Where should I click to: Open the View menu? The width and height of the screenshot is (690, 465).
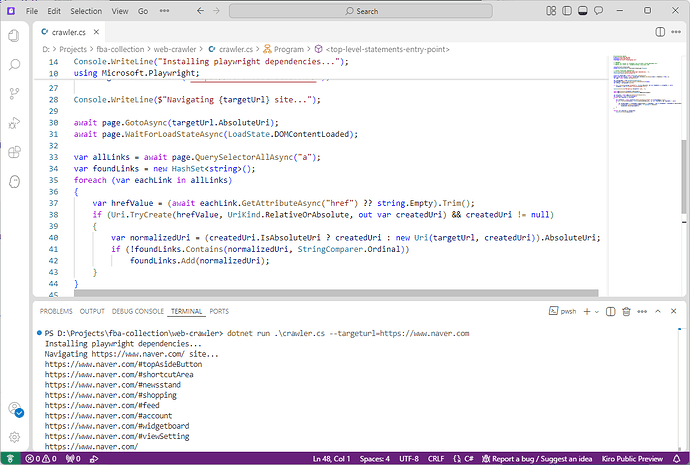120,11
